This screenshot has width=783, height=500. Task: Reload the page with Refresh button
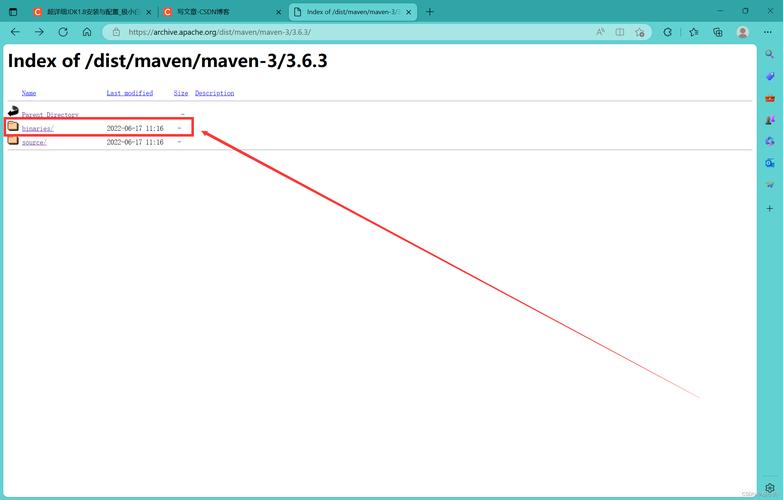coord(63,32)
